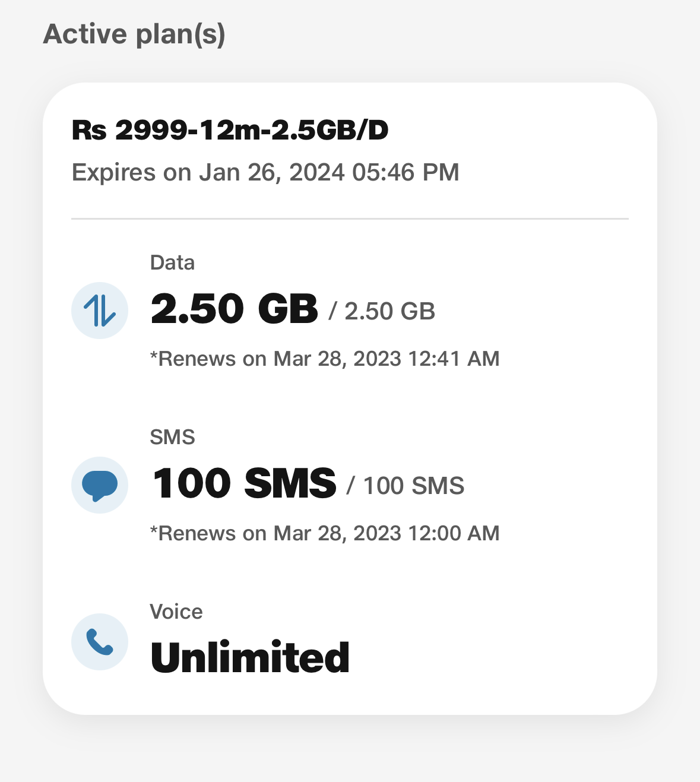The height and width of the screenshot is (782, 700).
Task: Click the data renews on 12:41 AM note
Action: [x=325, y=359]
